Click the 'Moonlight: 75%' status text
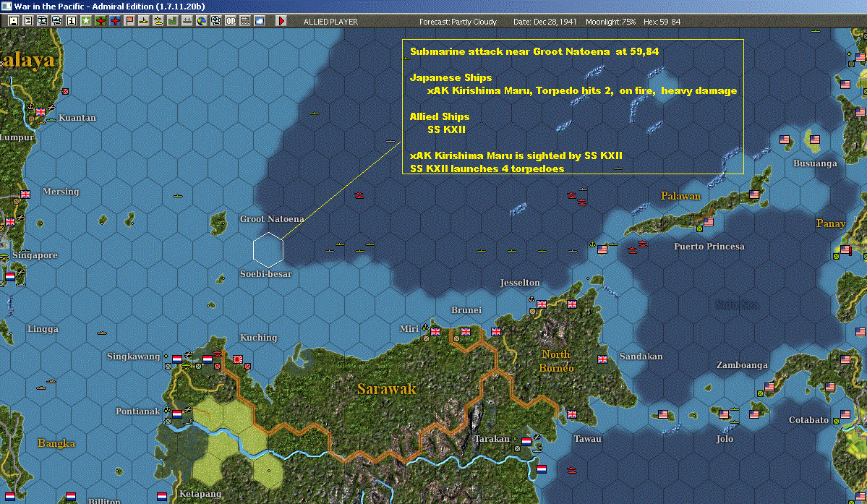867x504 pixels. (x=610, y=22)
